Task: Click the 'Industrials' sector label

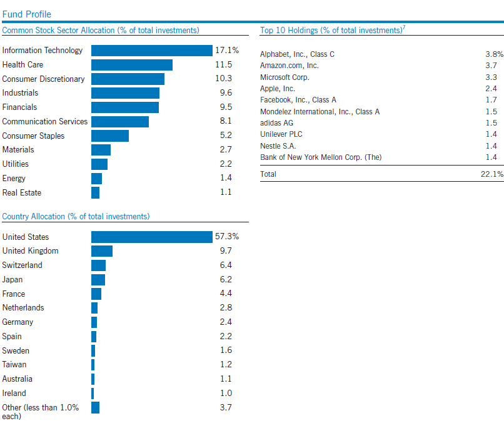Action: [20, 93]
